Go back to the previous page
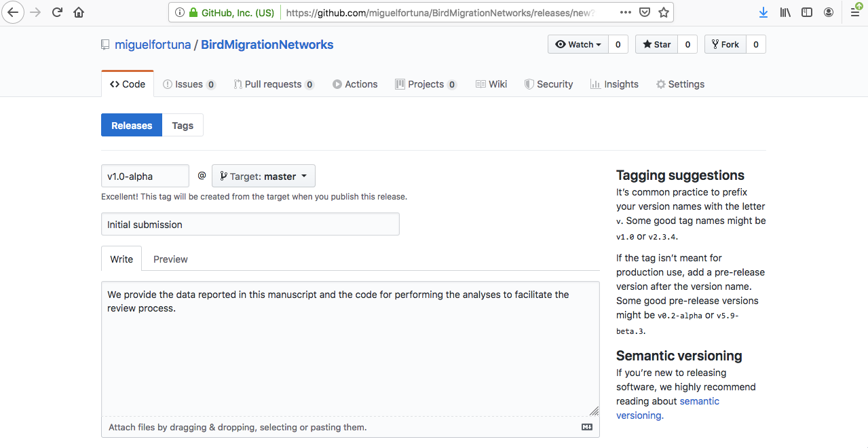Image resolution: width=868 pixels, height=448 pixels. coord(13,12)
